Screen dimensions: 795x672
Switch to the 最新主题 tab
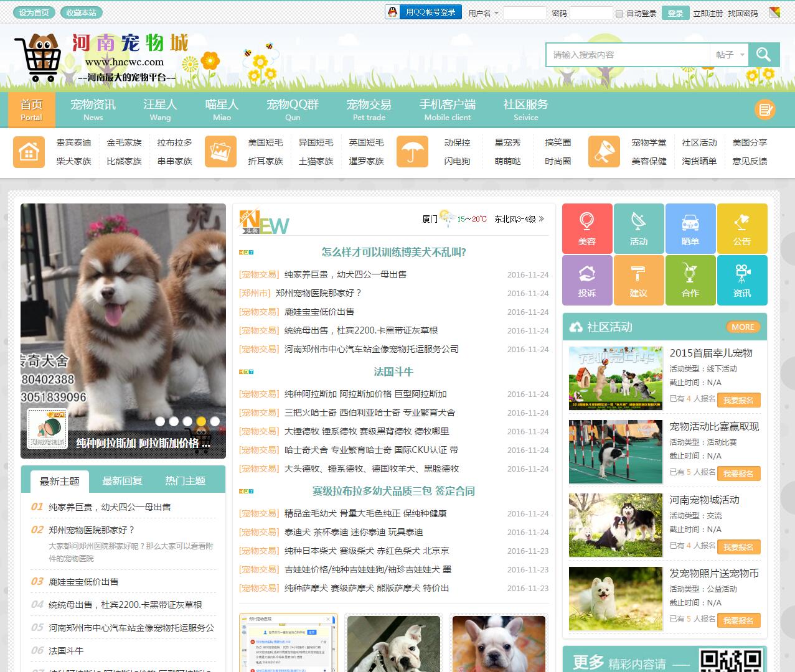(x=60, y=482)
